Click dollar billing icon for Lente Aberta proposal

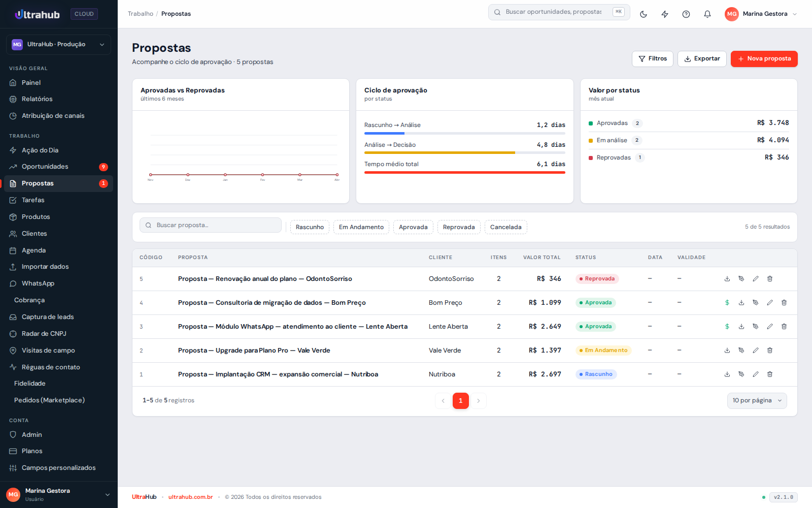(x=727, y=327)
